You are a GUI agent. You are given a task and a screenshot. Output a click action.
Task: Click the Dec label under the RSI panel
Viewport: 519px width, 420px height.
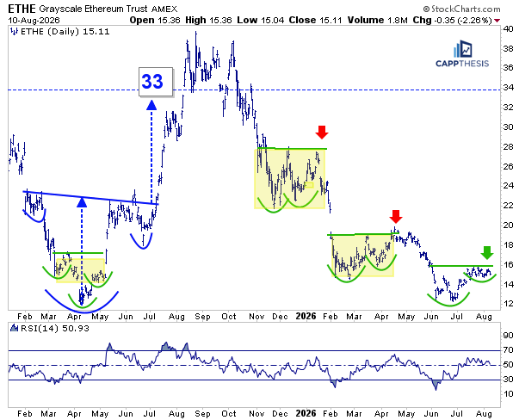click(x=280, y=414)
